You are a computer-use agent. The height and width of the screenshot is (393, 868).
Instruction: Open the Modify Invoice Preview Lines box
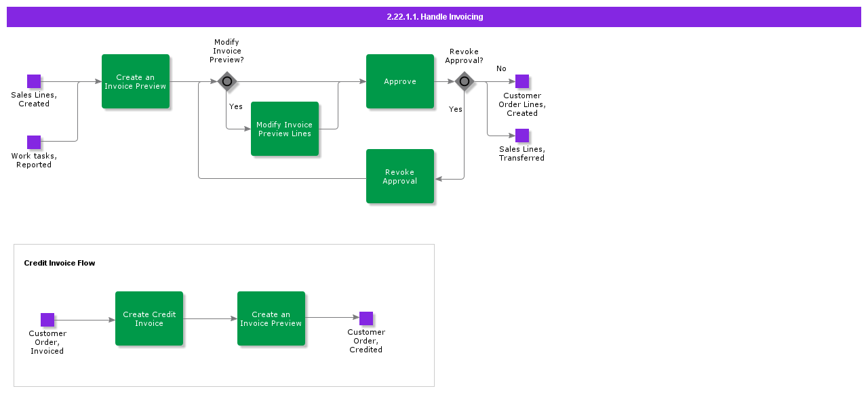285,129
